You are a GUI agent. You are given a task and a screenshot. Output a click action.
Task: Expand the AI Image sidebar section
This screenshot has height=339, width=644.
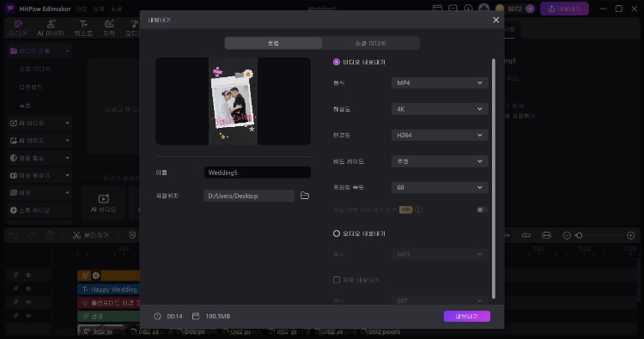point(39,141)
